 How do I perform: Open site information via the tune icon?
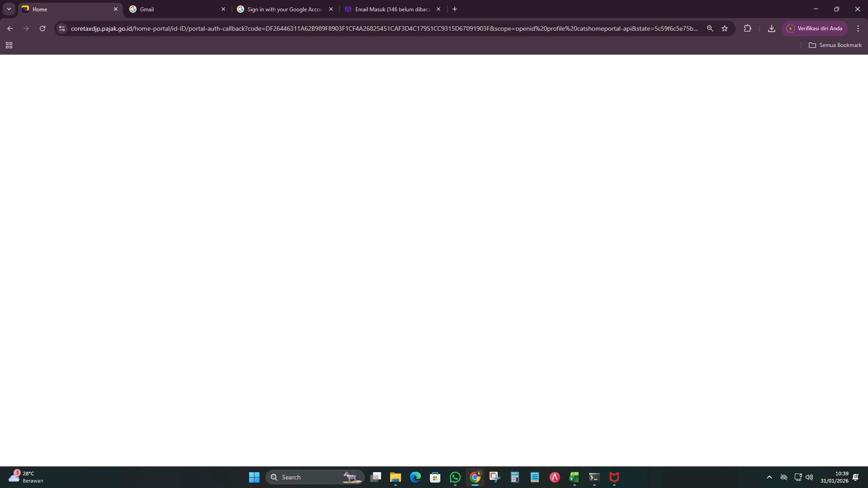tap(61, 28)
